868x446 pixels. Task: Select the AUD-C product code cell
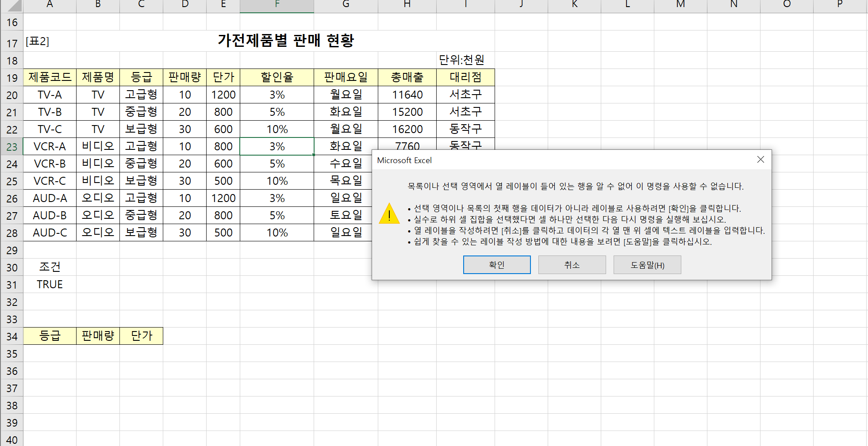(50, 233)
